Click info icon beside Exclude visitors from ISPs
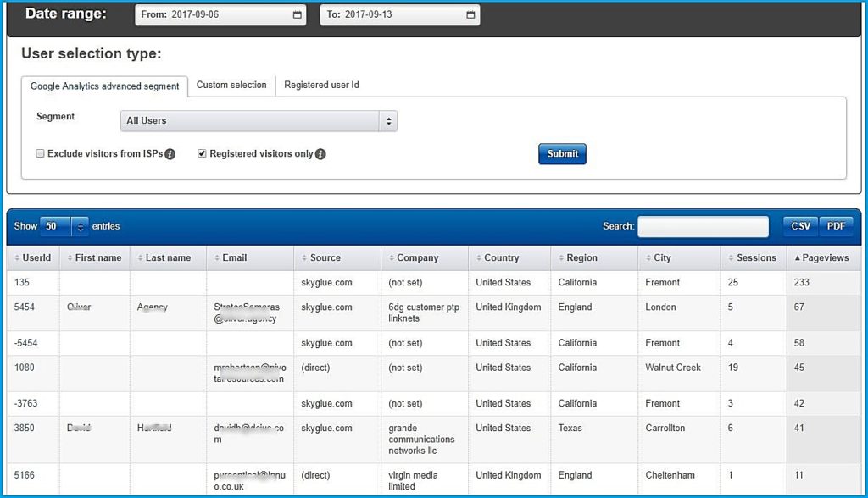Image resolution: width=868 pixels, height=498 pixels. pyautogui.click(x=170, y=154)
